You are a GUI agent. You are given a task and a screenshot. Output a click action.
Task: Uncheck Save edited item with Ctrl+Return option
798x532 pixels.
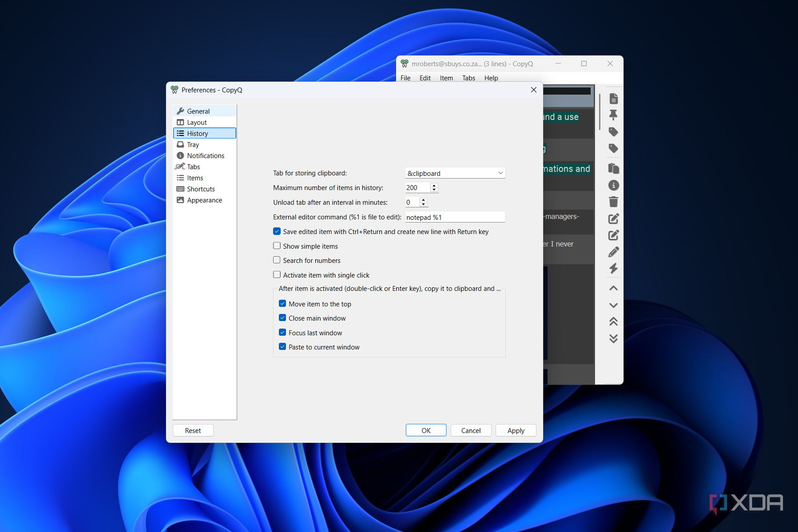277,231
